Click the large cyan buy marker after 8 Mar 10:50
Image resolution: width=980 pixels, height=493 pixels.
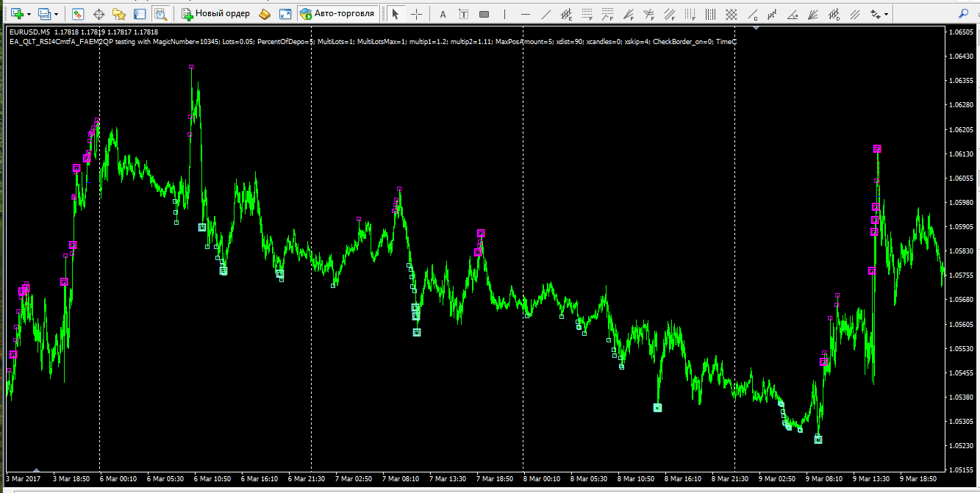click(x=657, y=408)
